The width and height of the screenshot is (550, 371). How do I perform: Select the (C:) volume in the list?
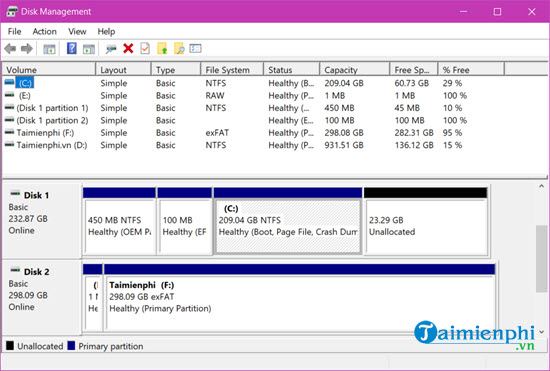click(x=25, y=83)
